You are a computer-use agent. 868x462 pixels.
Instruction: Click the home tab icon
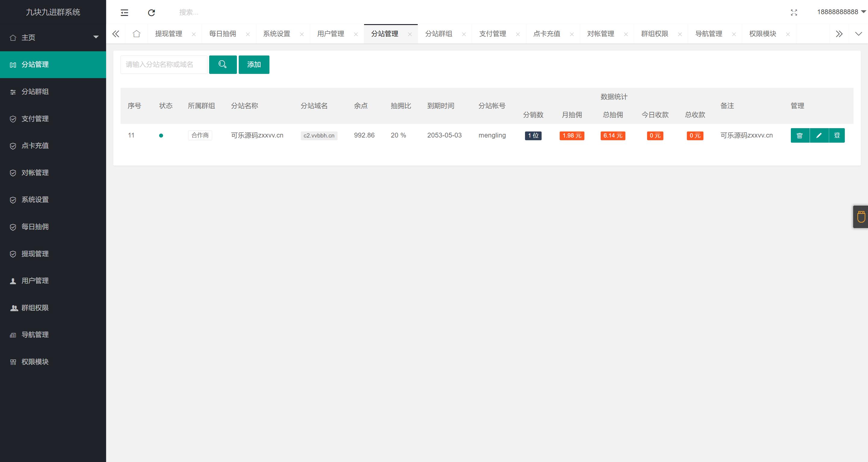point(137,34)
